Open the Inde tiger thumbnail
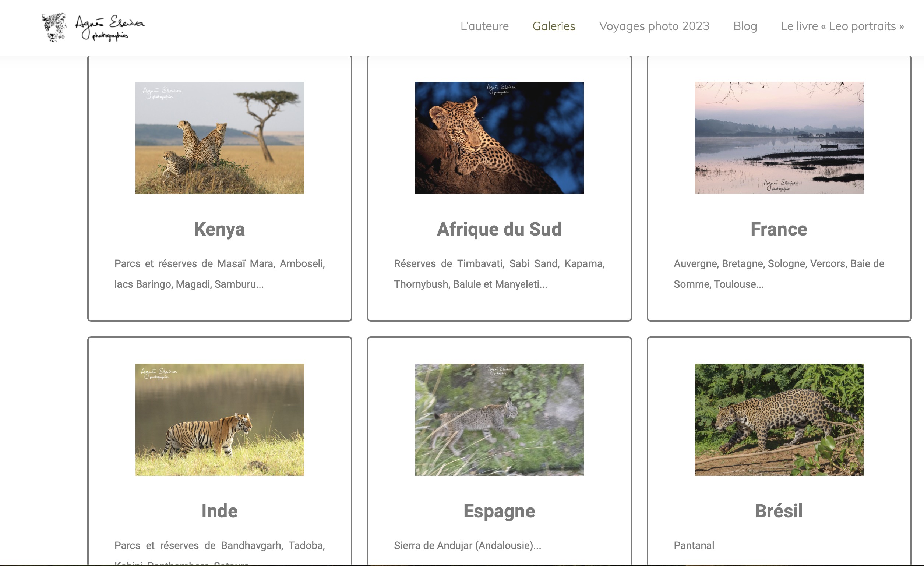 point(220,420)
